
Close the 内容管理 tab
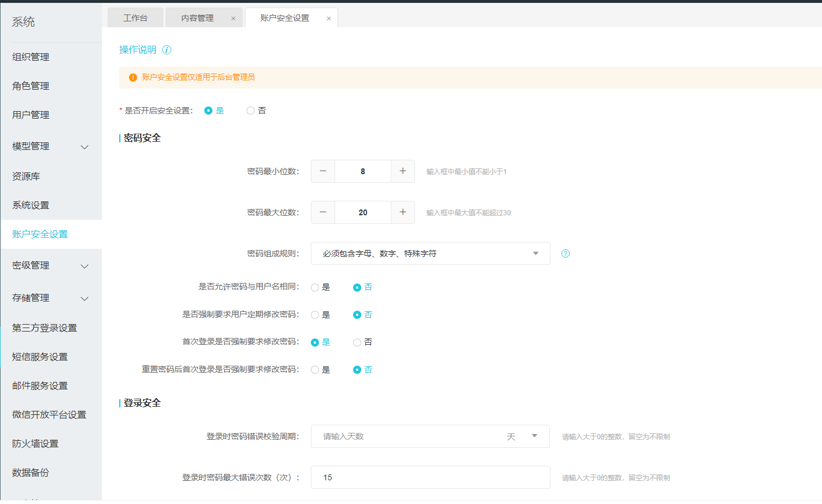pyautogui.click(x=233, y=19)
